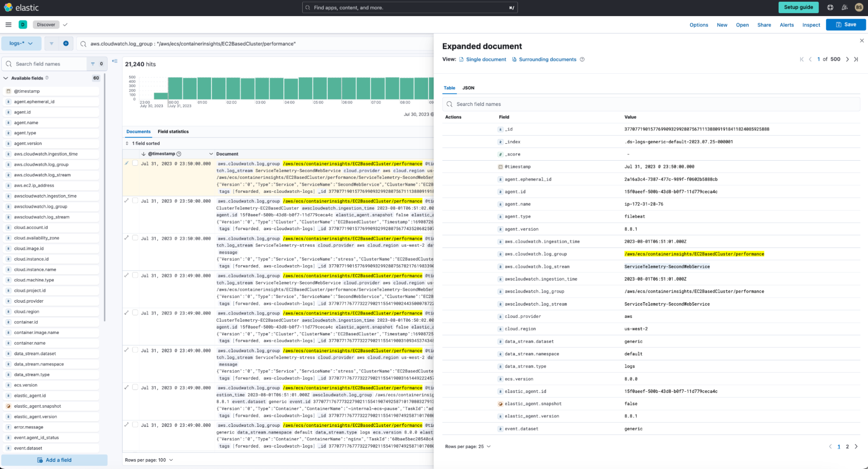Select checkbox for third 23:49:00 row

[x=135, y=350]
